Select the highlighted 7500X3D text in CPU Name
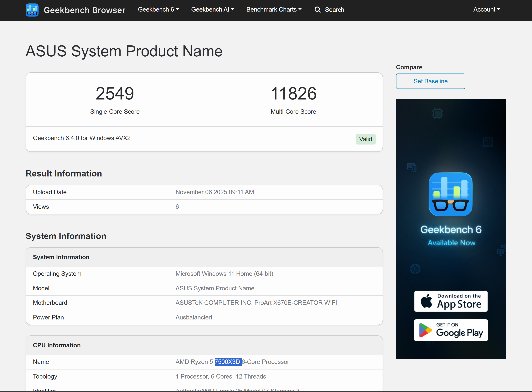This screenshot has width=532, height=392. pyautogui.click(x=228, y=362)
